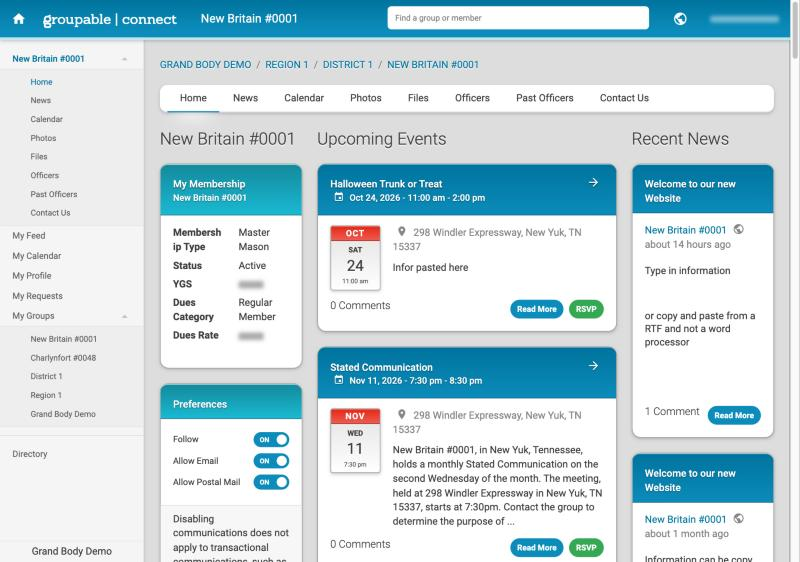This screenshot has width=800, height=562.
Task: Open Calendar in the sidebar
Action: [46, 119]
